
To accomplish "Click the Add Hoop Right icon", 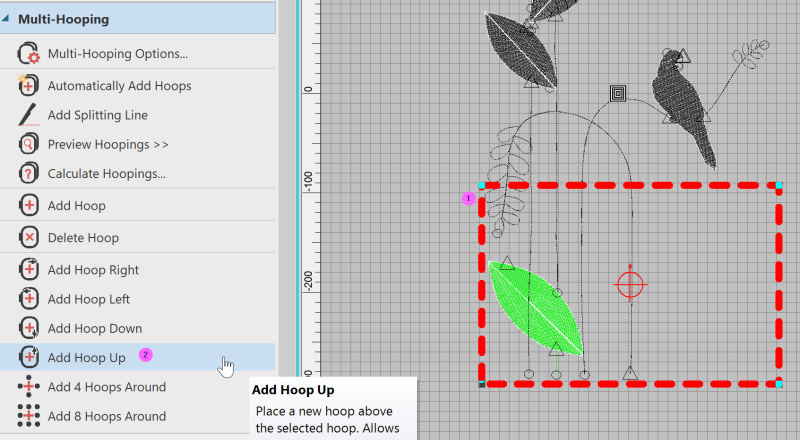I will [29, 270].
